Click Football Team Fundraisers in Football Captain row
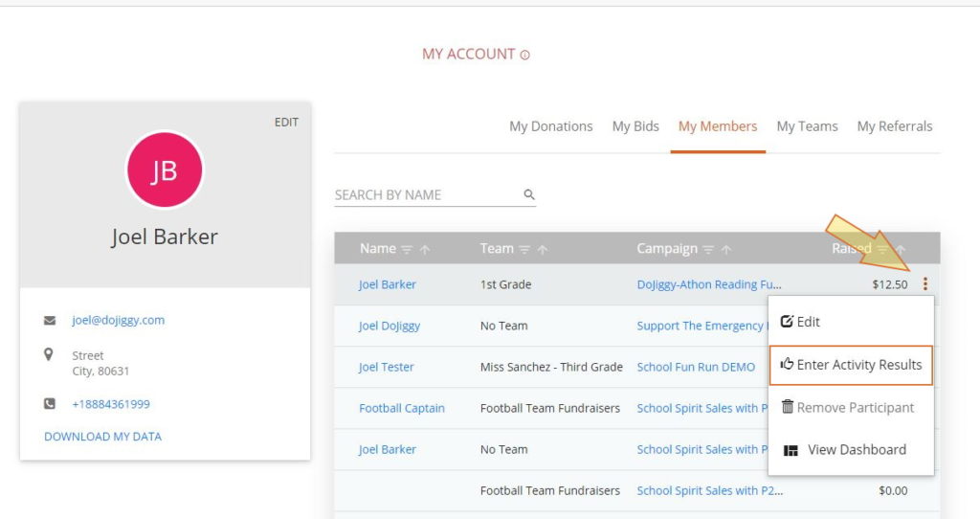 click(550, 408)
